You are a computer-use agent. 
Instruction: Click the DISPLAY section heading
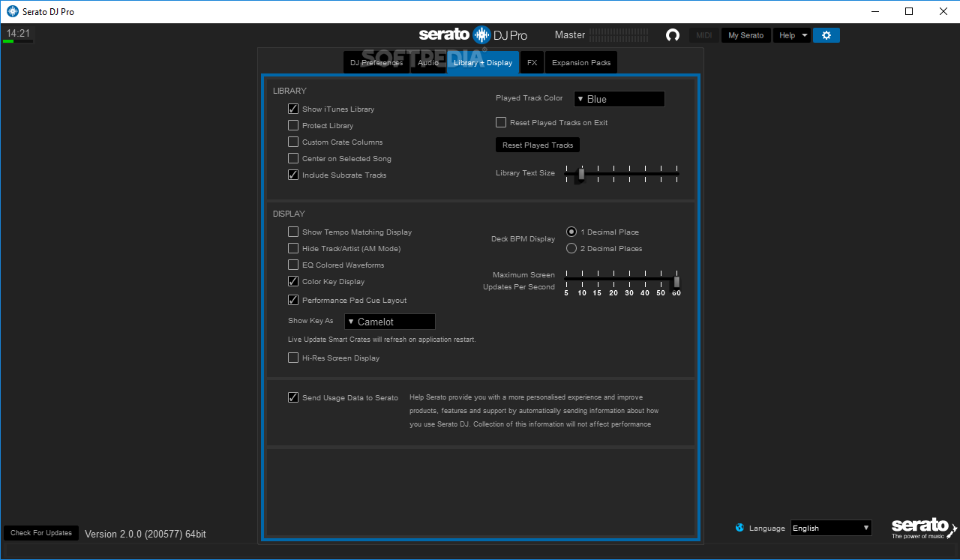[289, 214]
